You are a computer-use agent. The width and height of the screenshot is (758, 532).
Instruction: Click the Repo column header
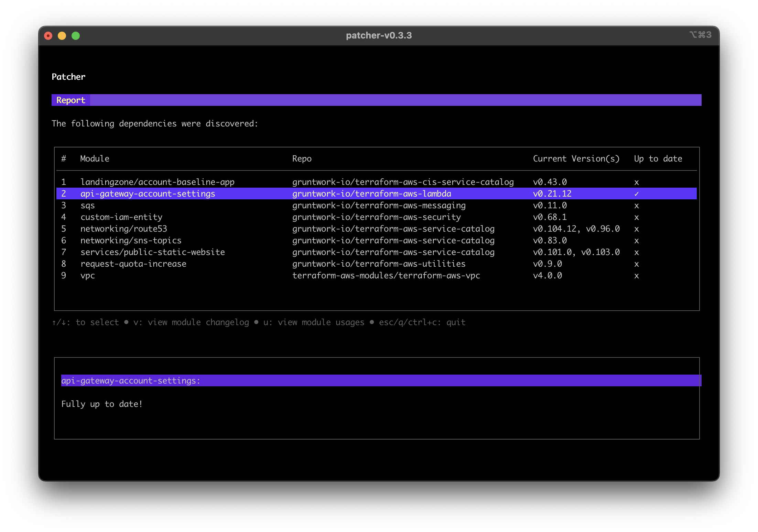coord(302,158)
